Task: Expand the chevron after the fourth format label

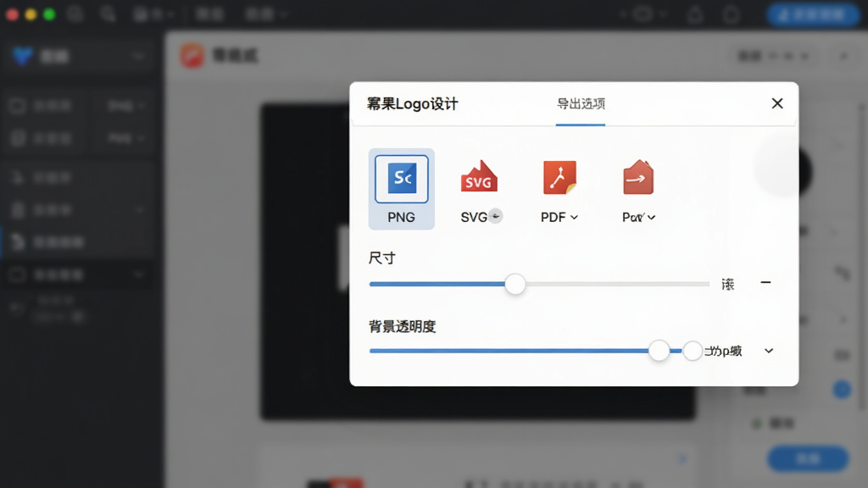Action: coord(652,218)
